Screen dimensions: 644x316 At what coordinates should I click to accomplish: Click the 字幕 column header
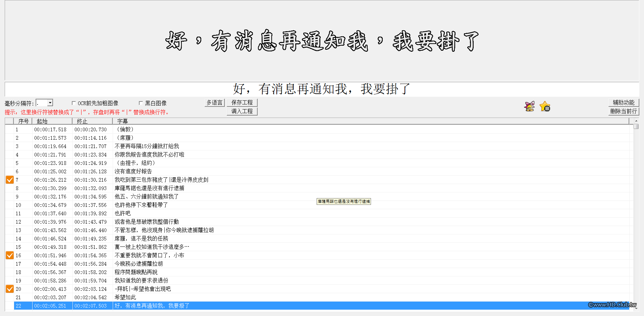click(123, 121)
